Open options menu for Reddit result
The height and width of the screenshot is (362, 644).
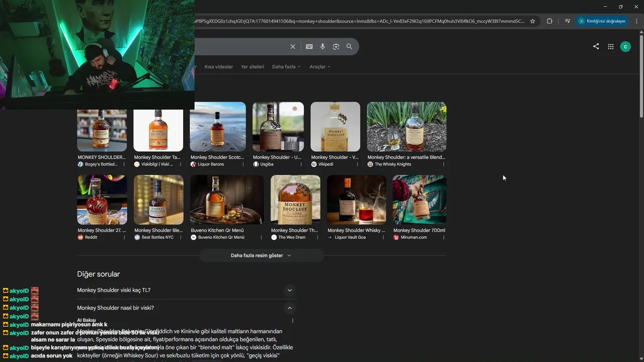pyautogui.click(x=124, y=237)
